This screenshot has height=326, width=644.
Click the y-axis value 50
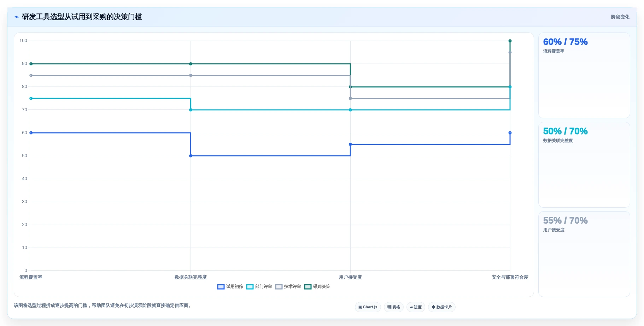[x=24, y=156]
